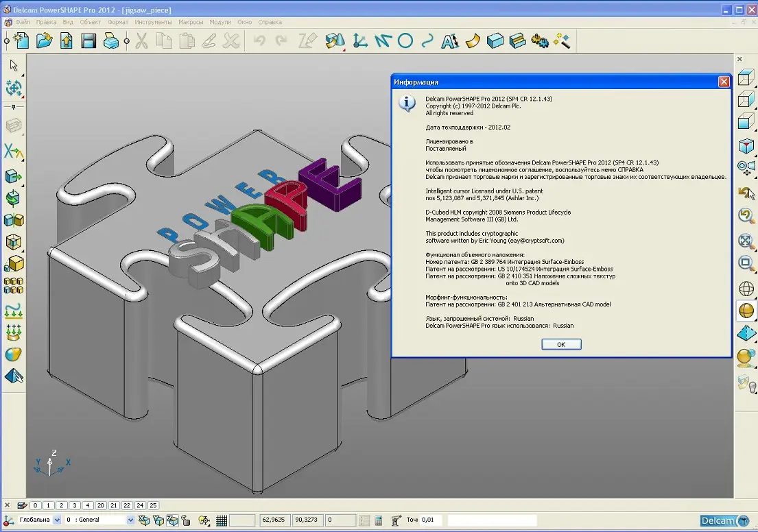Pick the selection arrow tool in left toolbar

click(14, 65)
